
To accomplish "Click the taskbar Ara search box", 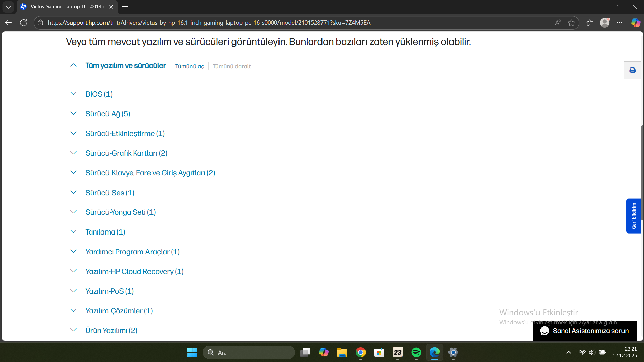I will [249, 352].
